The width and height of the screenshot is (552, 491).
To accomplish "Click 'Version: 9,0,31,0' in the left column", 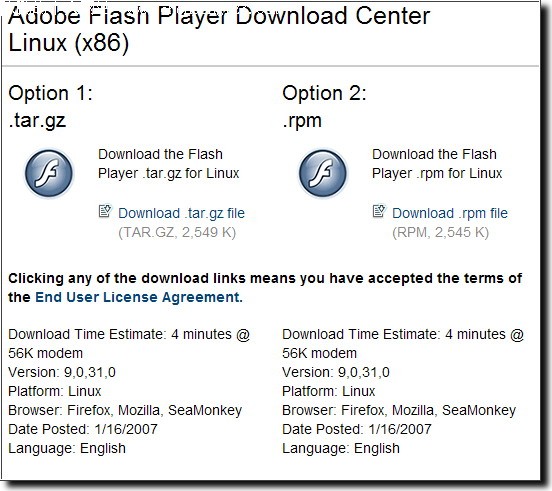I will pyautogui.click(x=62, y=372).
